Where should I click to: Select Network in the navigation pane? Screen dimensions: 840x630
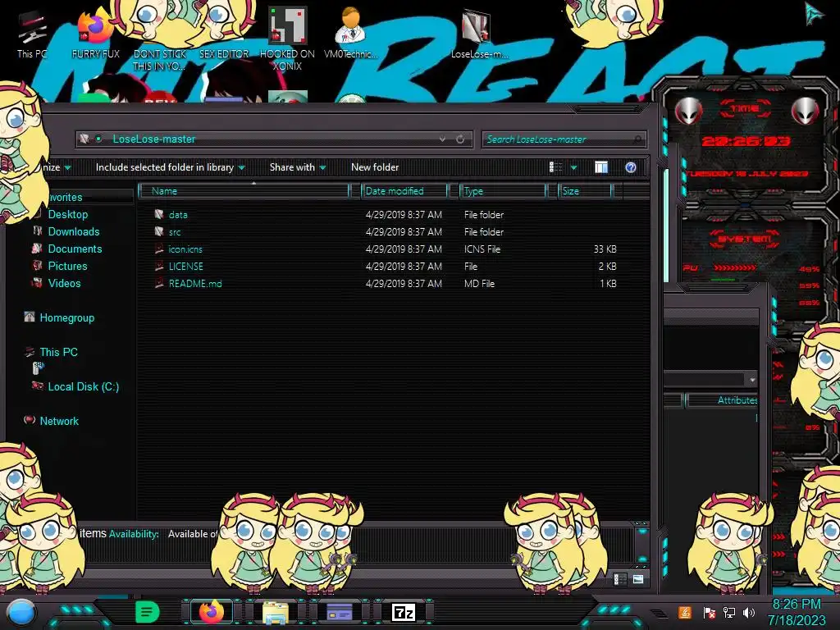[x=59, y=421]
